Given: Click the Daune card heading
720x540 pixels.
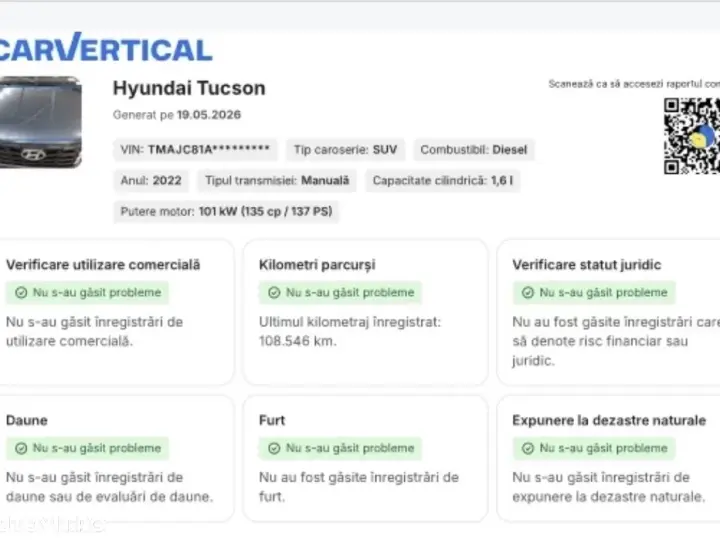Looking at the screenshot, I should tap(27, 421).
